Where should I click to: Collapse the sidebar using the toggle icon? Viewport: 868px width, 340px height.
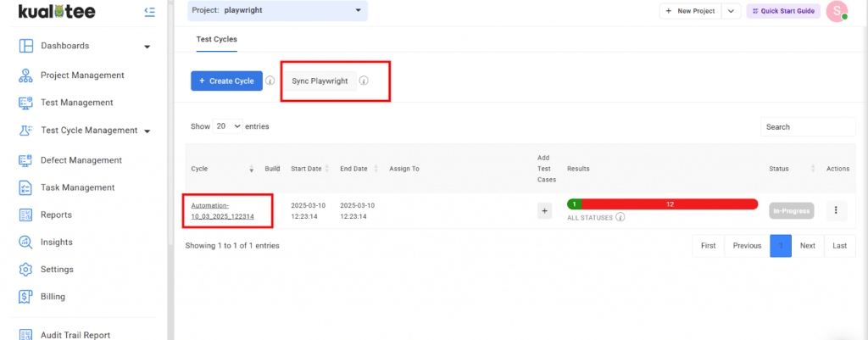149,11
